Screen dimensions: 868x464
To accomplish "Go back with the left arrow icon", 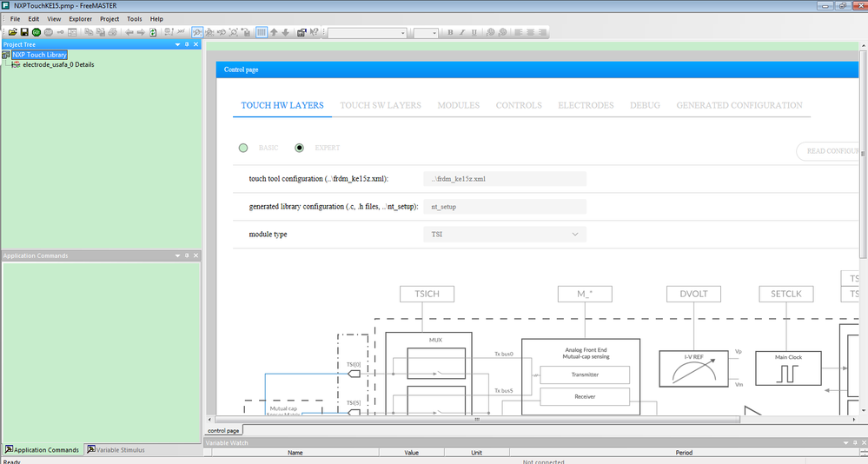I will [129, 32].
